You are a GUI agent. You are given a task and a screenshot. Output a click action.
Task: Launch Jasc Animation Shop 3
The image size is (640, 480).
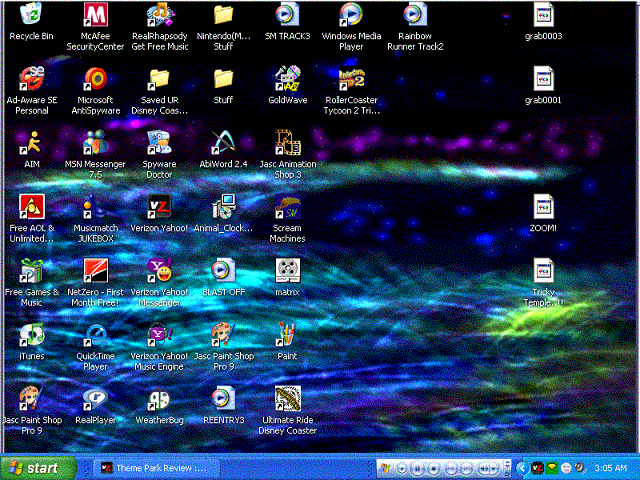coord(287,155)
